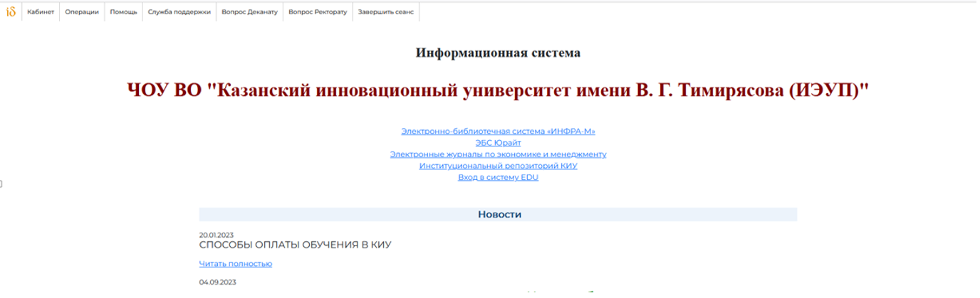
Task: Open Электронные журналы по экономике и менеджменту
Action: [498, 154]
